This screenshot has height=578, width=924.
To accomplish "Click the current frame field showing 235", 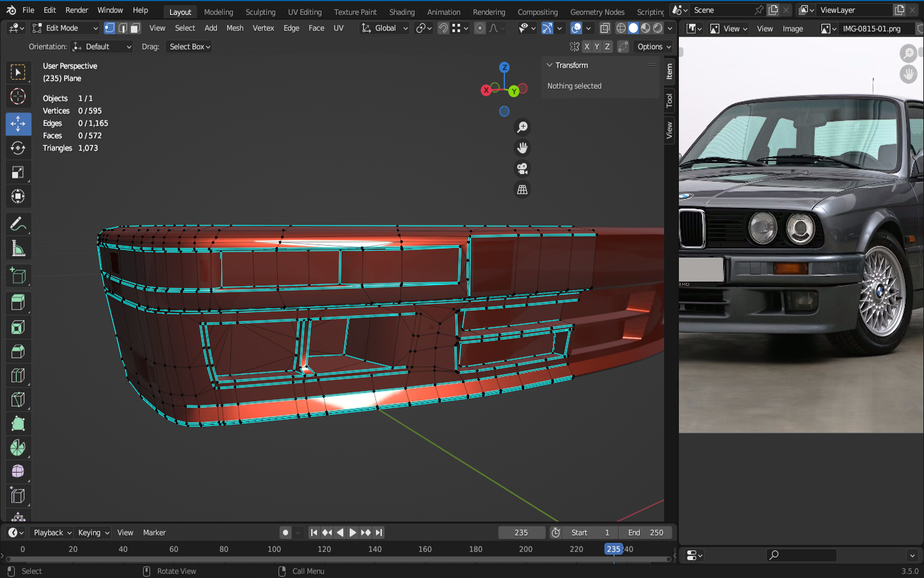I will 521,532.
